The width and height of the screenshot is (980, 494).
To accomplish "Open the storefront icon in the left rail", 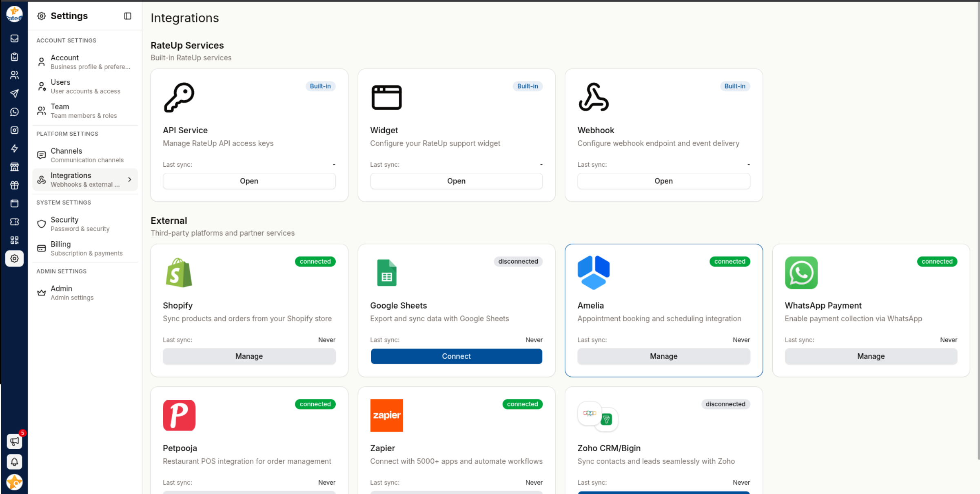I will click(14, 167).
